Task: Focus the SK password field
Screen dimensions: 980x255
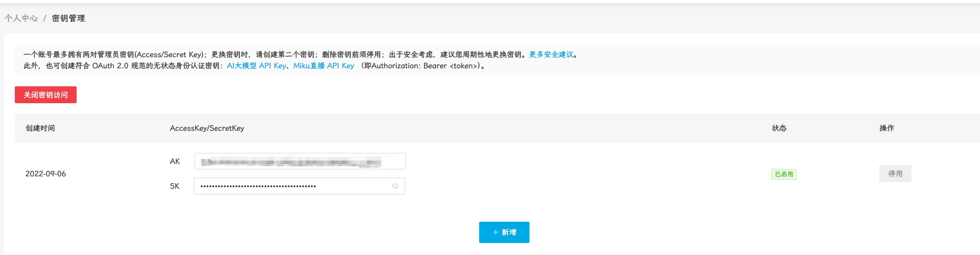Action: [299, 186]
